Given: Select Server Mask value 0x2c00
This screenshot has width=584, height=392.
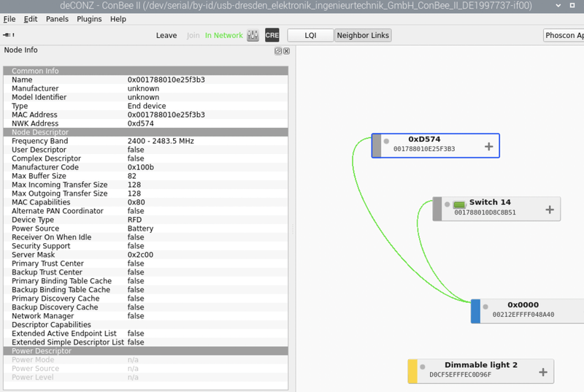Looking at the screenshot, I should point(140,255).
